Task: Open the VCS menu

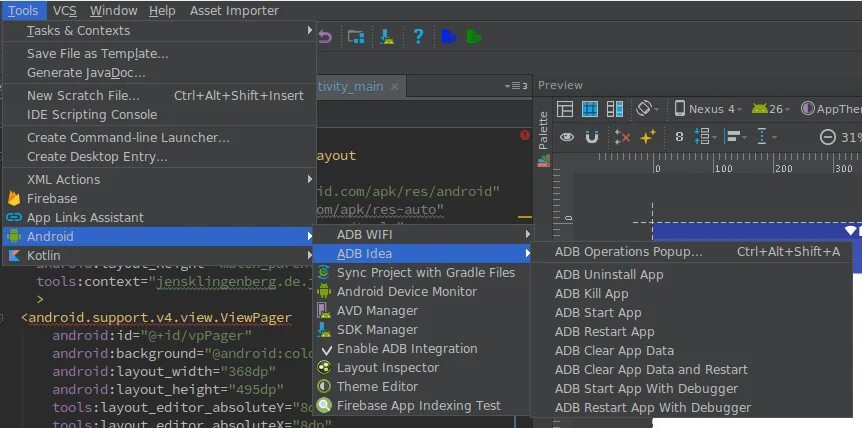Action: pyautogui.click(x=65, y=10)
